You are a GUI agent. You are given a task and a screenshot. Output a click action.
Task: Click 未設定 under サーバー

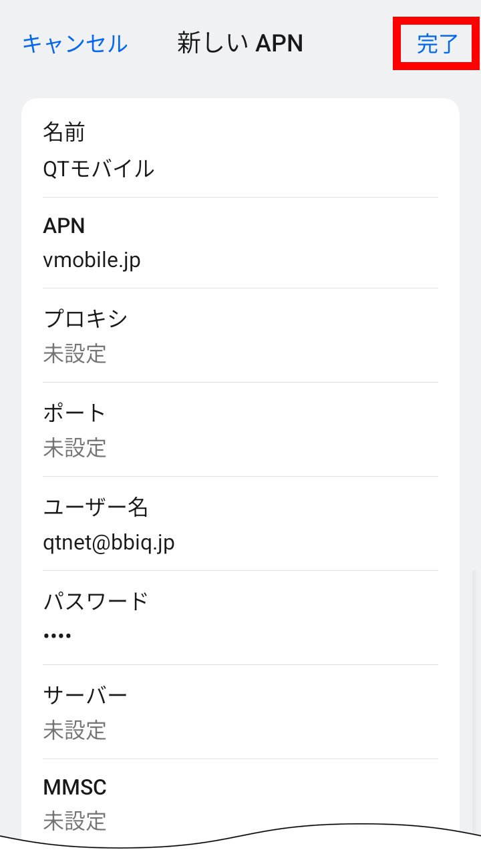click(x=75, y=730)
